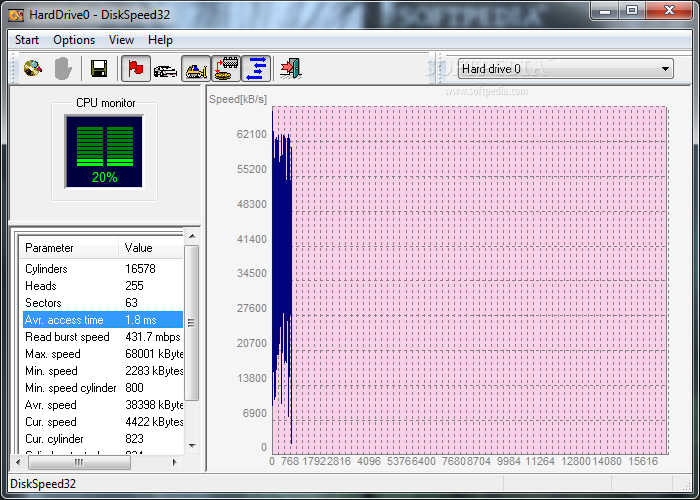
Task: Click the value 431.7 mbps
Action: point(153,337)
